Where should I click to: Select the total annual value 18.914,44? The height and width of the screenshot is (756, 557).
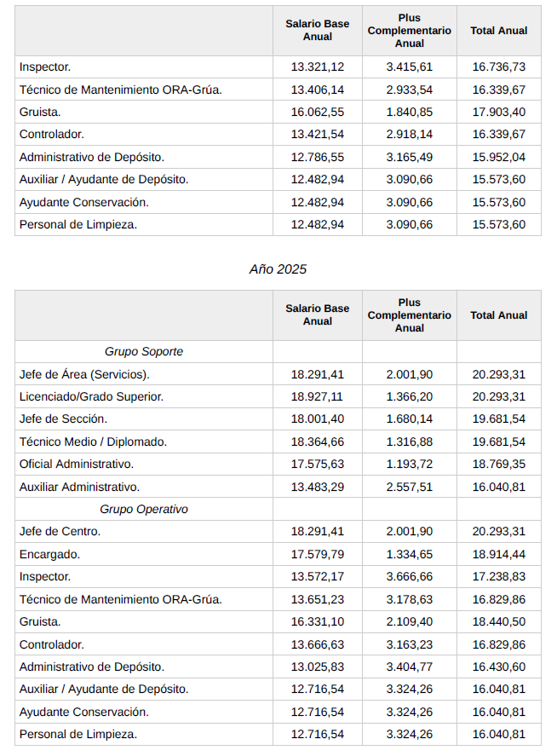click(x=499, y=554)
